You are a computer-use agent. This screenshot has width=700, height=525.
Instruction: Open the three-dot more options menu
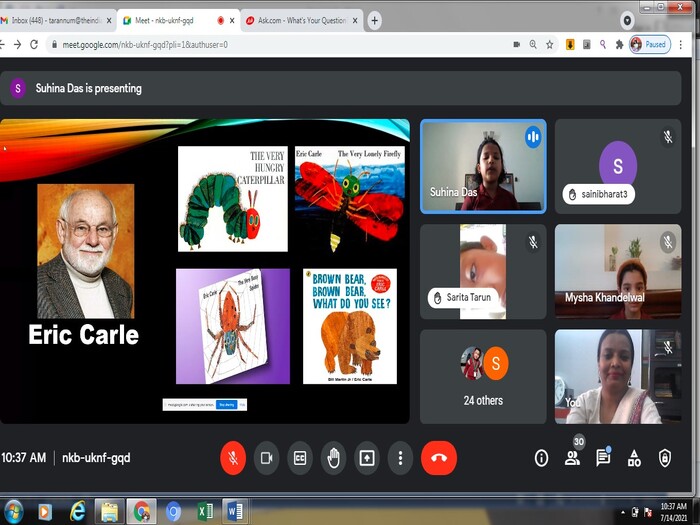400,458
